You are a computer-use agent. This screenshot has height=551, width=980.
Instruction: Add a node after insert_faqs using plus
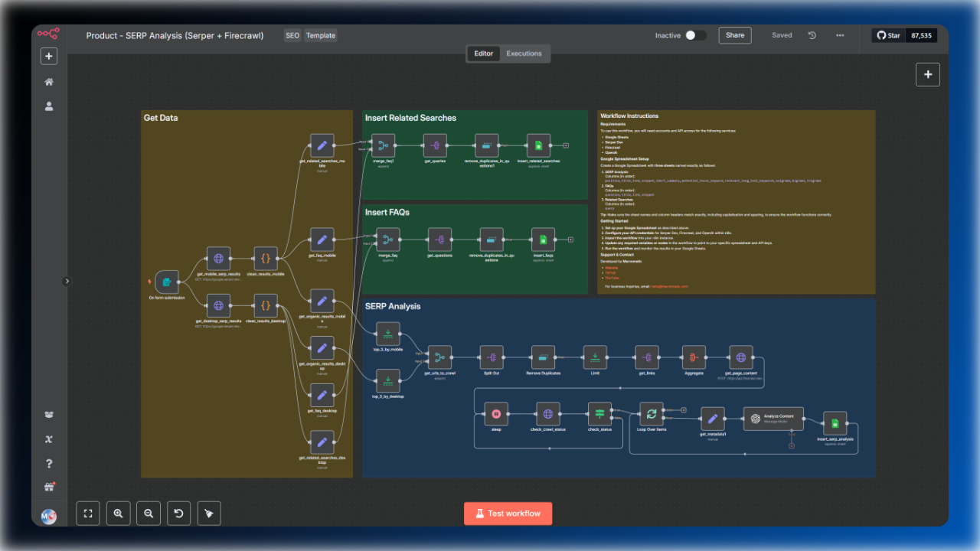570,240
